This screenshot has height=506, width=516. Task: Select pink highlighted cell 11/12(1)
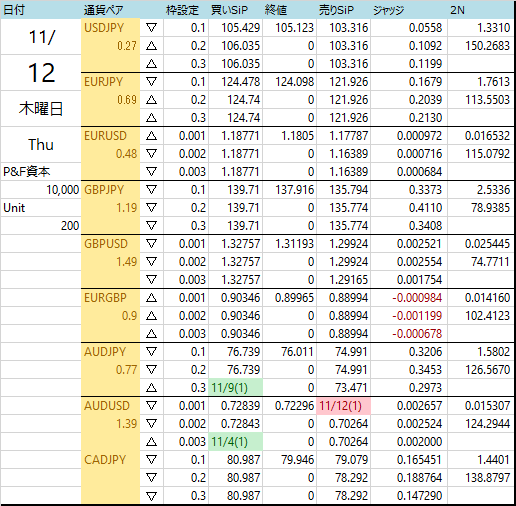coord(343,406)
